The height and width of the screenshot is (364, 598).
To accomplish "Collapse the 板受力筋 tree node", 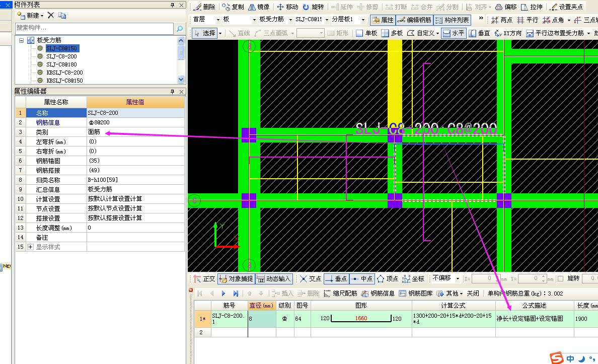I will pos(21,40).
